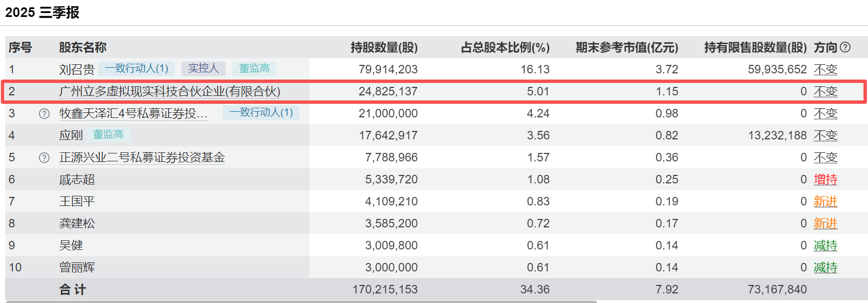Click 减持 link in 曾丽辉 row
Viewport: 868px width, 303px height.
click(825, 268)
